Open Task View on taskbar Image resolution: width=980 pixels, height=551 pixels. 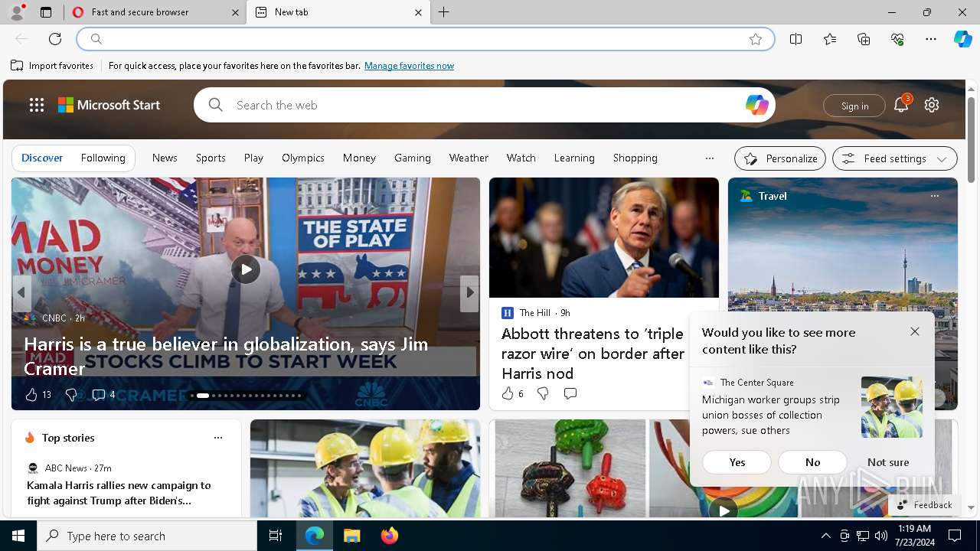tap(276, 536)
